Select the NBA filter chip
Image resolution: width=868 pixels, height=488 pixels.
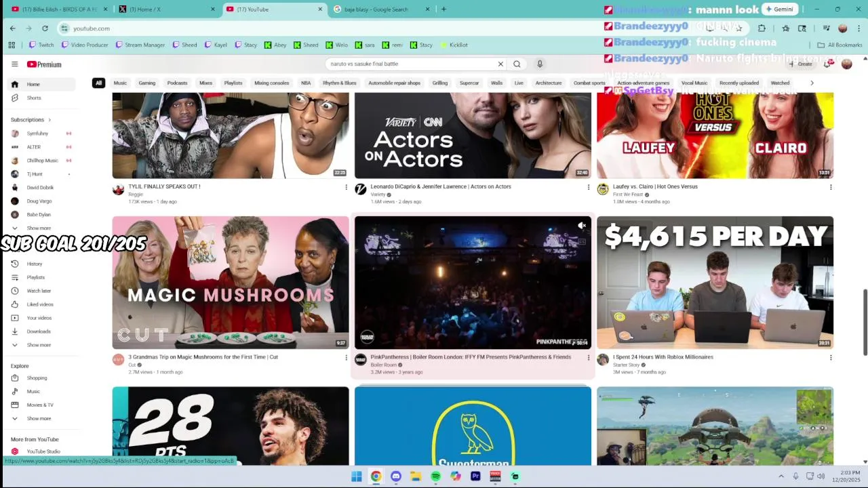coord(306,83)
